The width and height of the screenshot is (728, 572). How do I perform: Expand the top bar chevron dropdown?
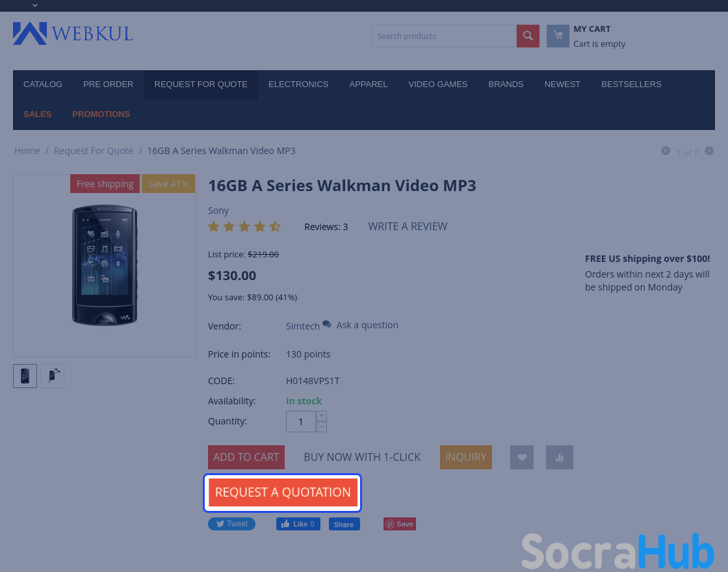(x=35, y=5)
